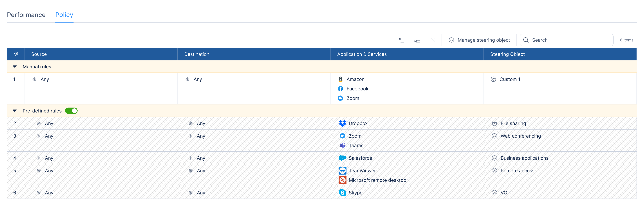The width and height of the screenshot is (644, 206).
Task: Click the Search input field
Action: click(566, 40)
